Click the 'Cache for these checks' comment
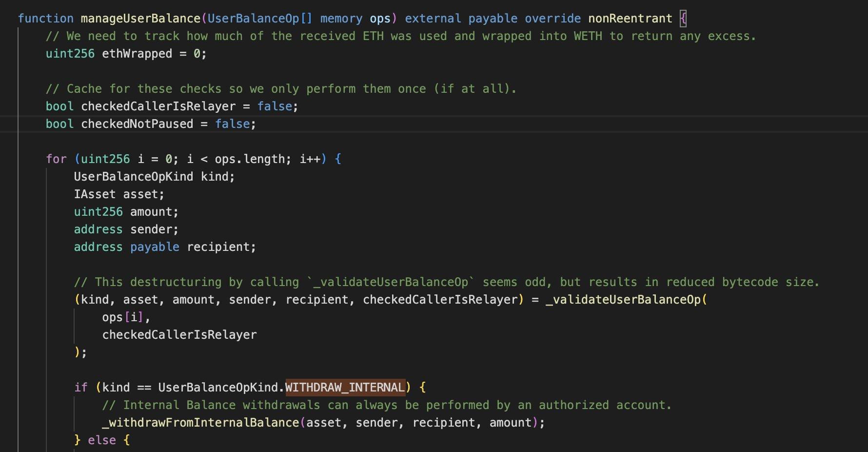The height and width of the screenshot is (452, 868). coord(280,89)
